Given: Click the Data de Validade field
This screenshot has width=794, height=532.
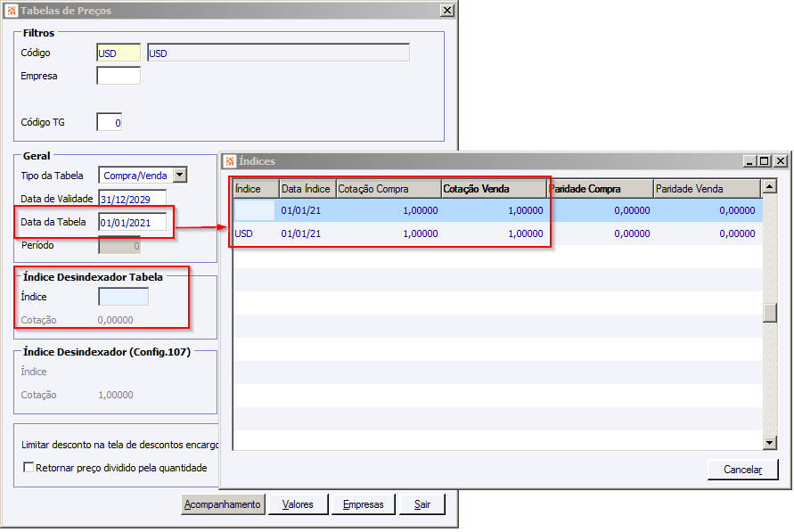Looking at the screenshot, I should click(x=133, y=199).
